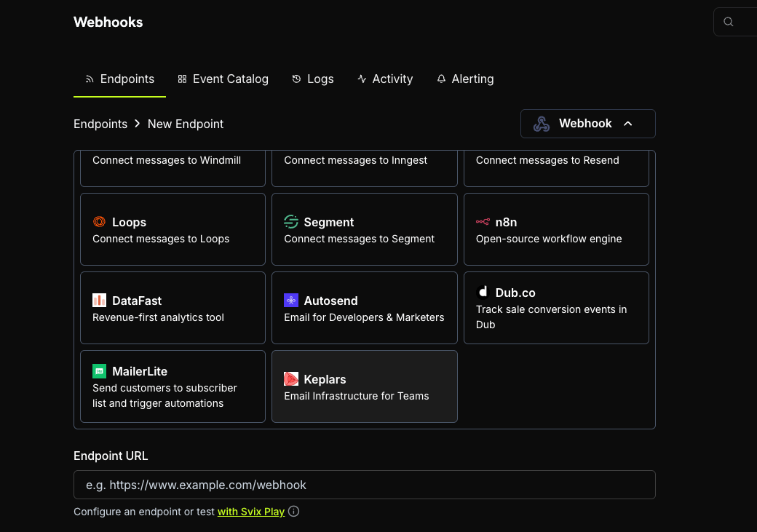Viewport: 757px width, 532px height.
Task: Focus the Endpoint URL input field
Action: (x=365, y=485)
